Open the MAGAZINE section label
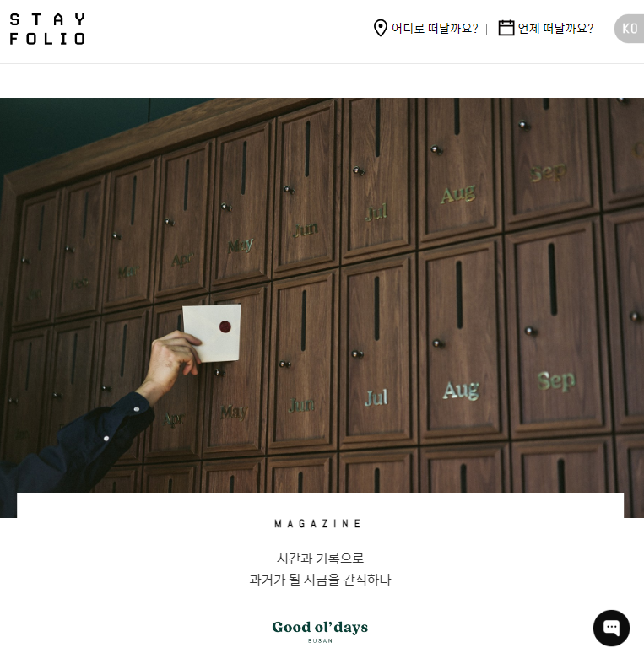644x653 pixels. tap(318, 523)
